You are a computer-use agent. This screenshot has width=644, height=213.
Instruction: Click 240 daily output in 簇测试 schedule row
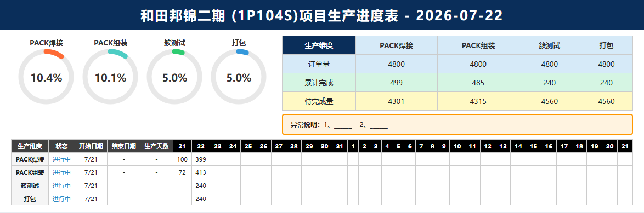[x=201, y=186]
